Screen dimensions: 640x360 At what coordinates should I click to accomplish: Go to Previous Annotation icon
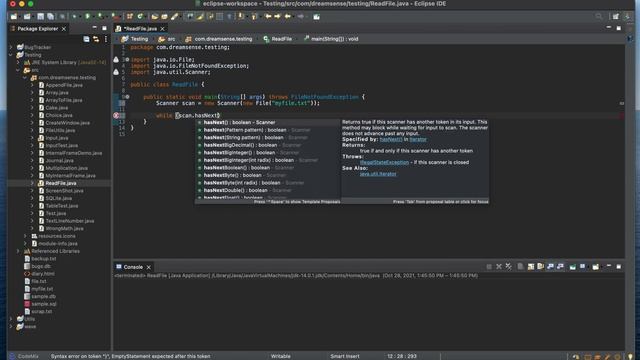point(254,16)
